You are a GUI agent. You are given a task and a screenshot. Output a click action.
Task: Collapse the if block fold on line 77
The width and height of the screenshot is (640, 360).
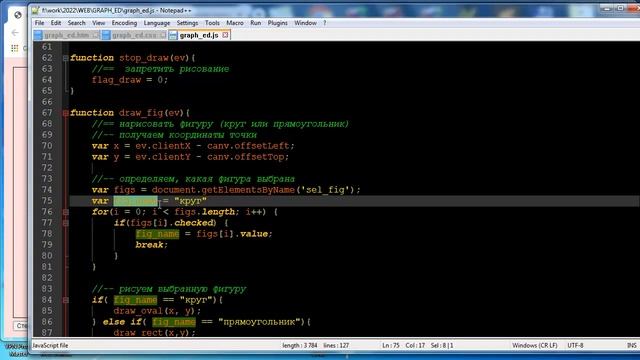click(65, 223)
